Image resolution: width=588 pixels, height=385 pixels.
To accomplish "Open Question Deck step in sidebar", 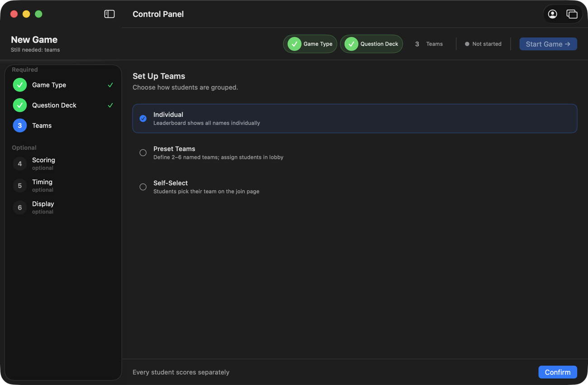I will (63, 105).
